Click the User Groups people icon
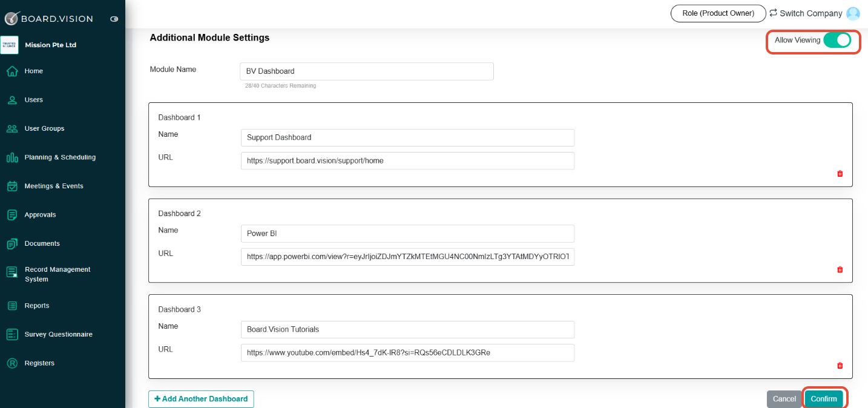 click(x=12, y=129)
